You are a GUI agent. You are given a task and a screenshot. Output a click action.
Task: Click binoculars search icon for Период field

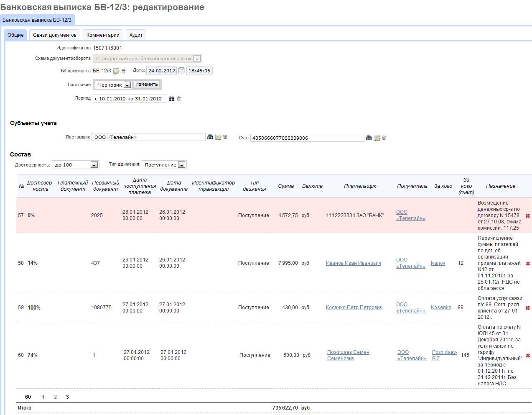171,99
